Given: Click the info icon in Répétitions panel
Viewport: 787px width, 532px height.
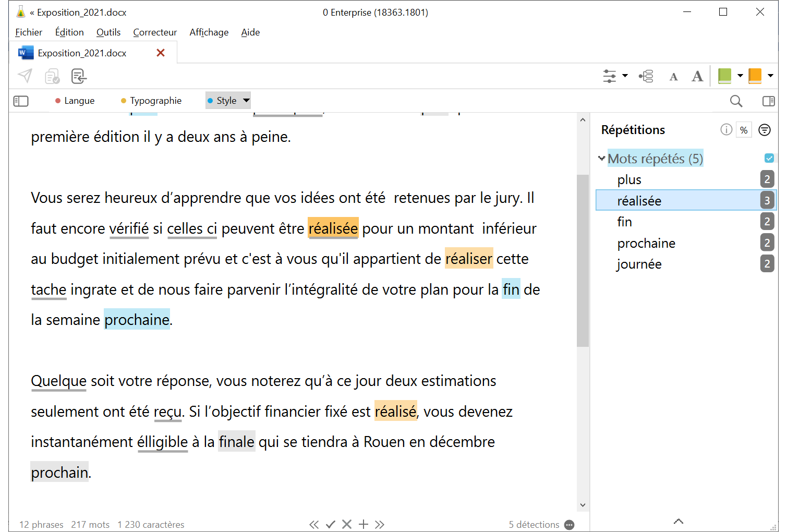Looking at the screenshot, I should pyautogui.click(x=726, y=130).
